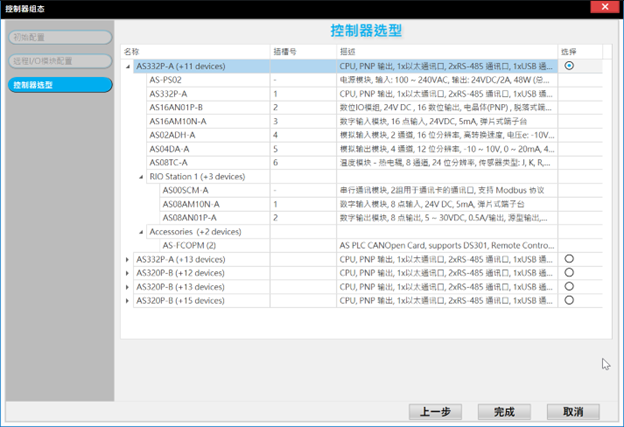Go to 远程I/O模块配置 step
624x427 pixels.
58,61
